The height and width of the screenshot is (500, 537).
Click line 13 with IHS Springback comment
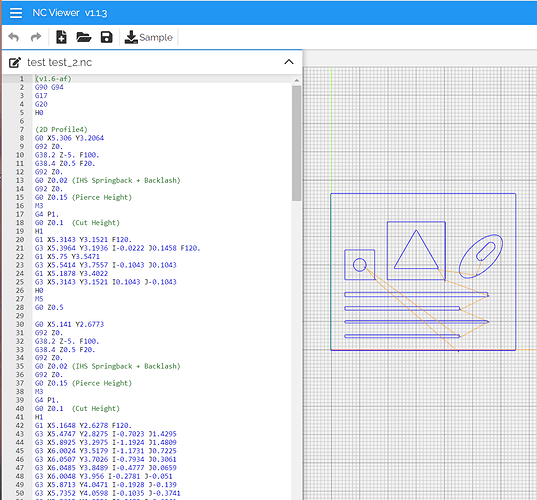point(108,180)
